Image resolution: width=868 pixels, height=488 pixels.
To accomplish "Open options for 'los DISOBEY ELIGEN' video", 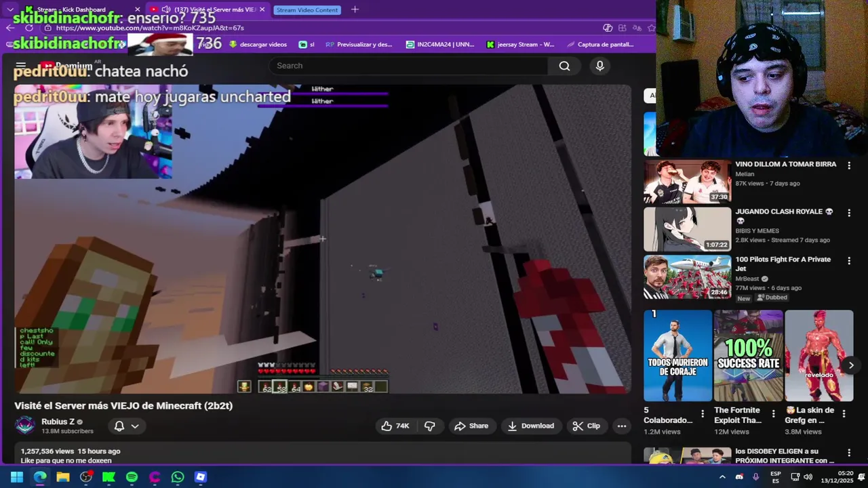I will point(848,453).
